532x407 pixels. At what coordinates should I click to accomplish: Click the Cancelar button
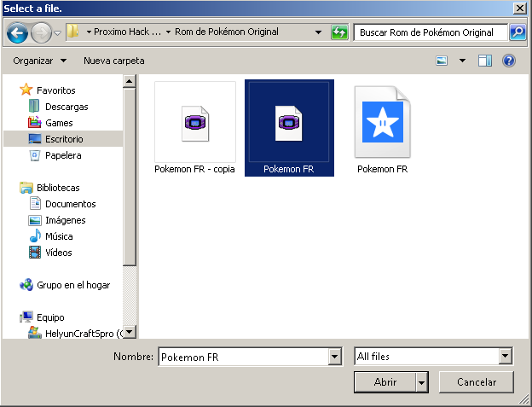476,382
